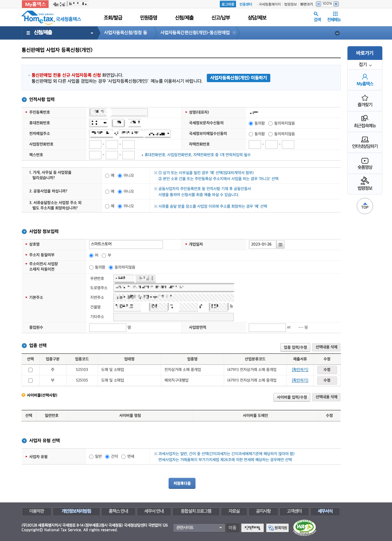The height and width of the screenshot is (541, 392).
Task: Check the 525105 업종 row checkbox
Action: click(x=30, y=380)
